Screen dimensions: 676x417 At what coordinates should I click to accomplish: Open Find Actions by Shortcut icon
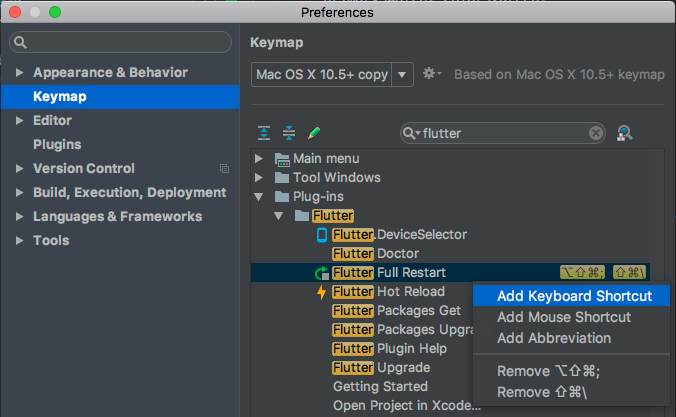[625, 133]
